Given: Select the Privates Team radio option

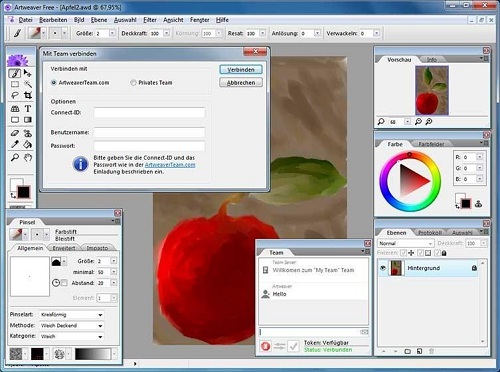Looking at the screenshot, I should [x=133, y=83].
